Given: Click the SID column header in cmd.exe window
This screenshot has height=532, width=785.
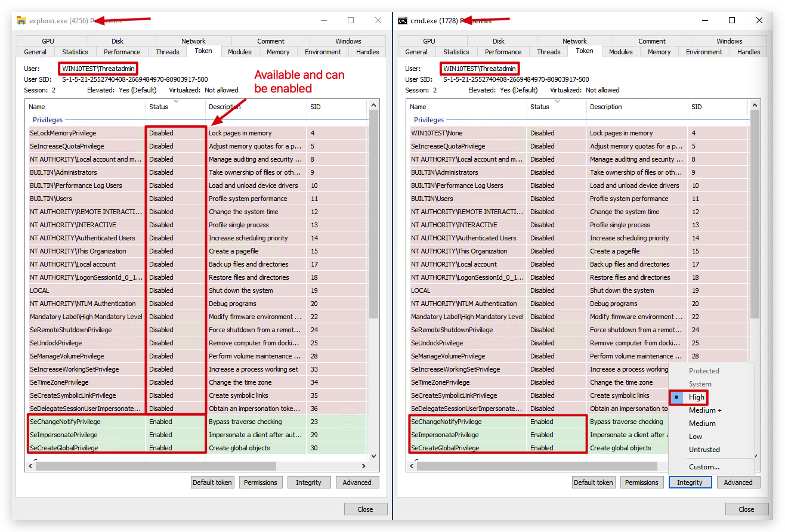Looking at the screenshot, I should pos(718,107).
